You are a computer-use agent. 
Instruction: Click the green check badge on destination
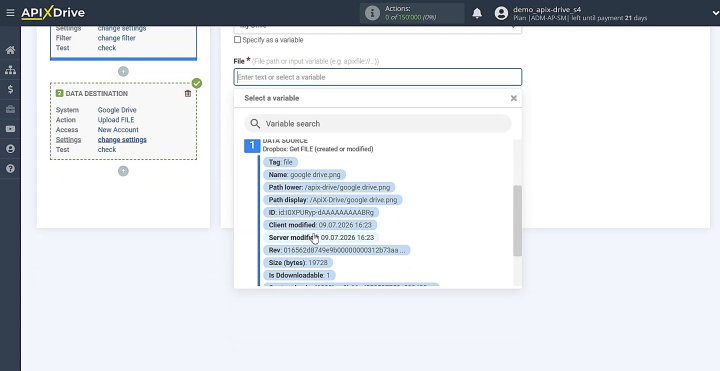pos(197,83)
